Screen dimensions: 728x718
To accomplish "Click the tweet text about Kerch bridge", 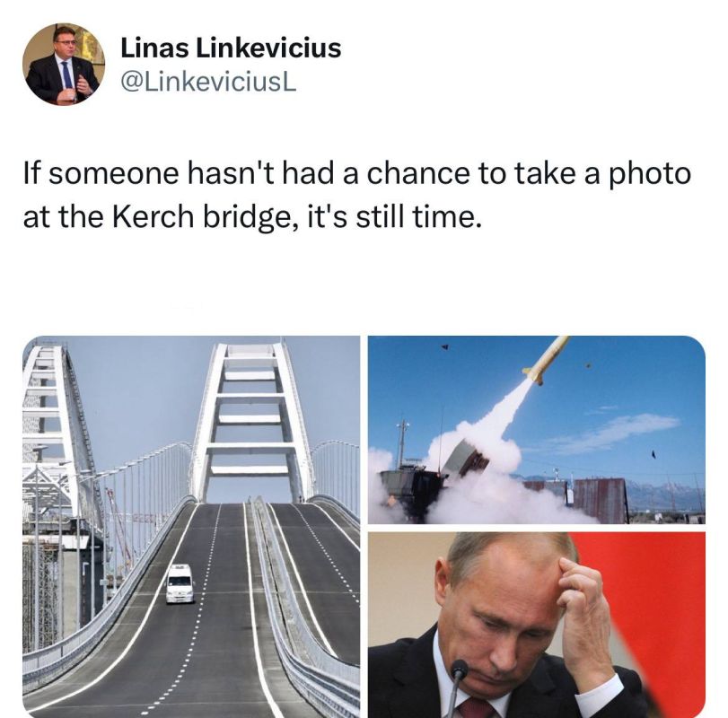I will (x=357, y=195).
